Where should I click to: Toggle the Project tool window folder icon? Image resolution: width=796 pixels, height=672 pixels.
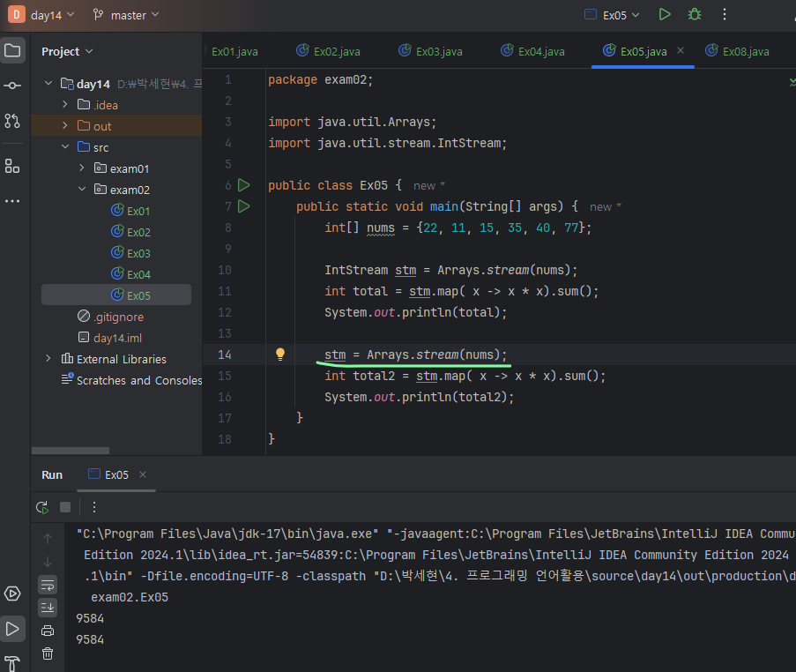coord(12,50)
